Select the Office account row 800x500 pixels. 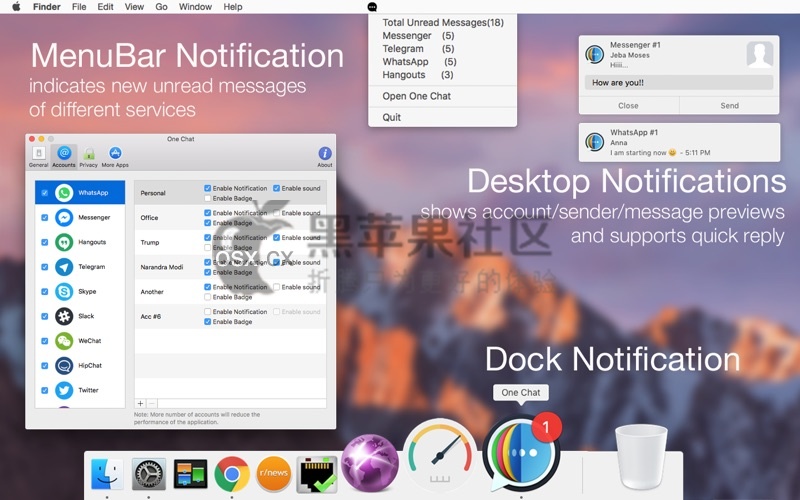click(230, 218)
